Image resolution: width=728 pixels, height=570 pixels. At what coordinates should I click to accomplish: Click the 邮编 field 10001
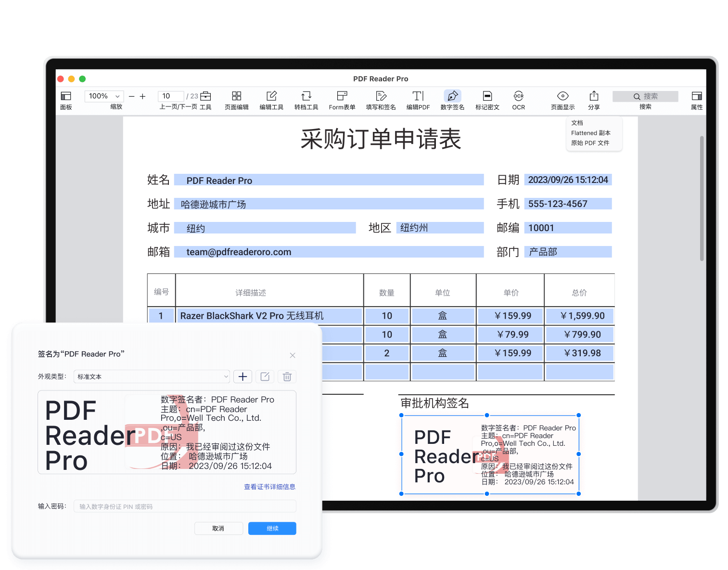coord(568,228)
